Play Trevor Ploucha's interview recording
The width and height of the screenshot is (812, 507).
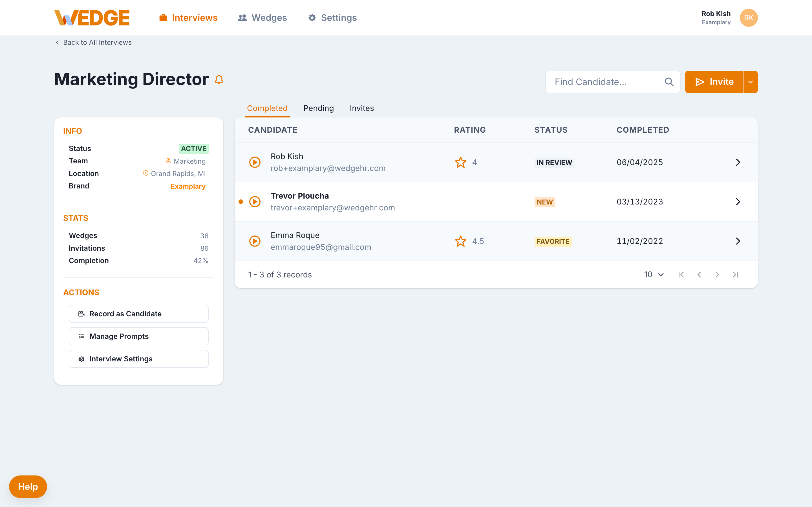point(255,201)
